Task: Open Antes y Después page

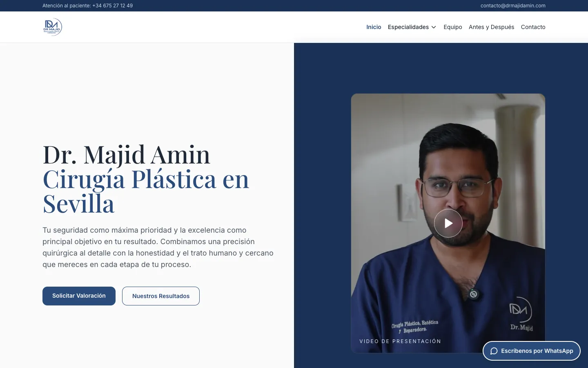Action: click(492, 27)
